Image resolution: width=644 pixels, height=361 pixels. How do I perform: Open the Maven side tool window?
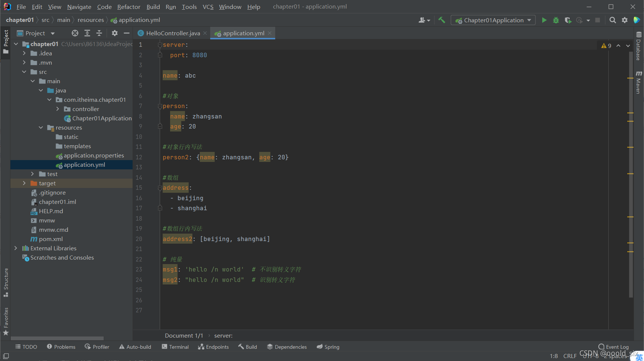pos(639,82)
